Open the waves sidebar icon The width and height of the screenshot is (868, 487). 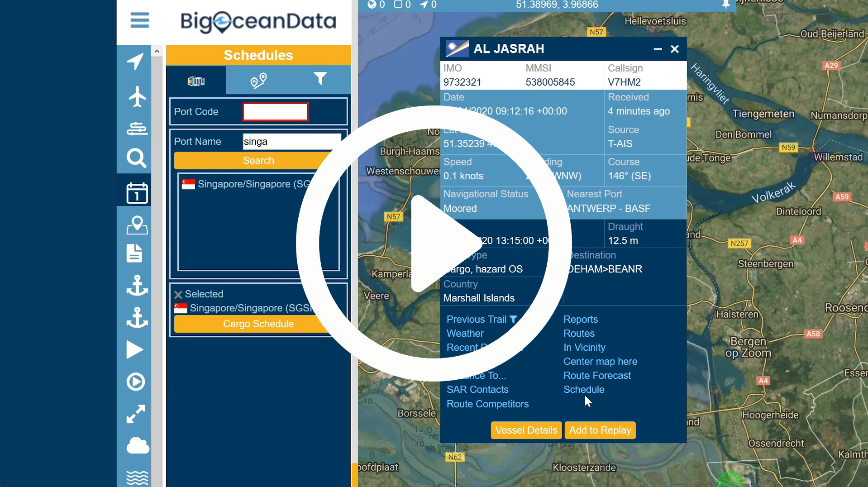[x=137, y=478]
